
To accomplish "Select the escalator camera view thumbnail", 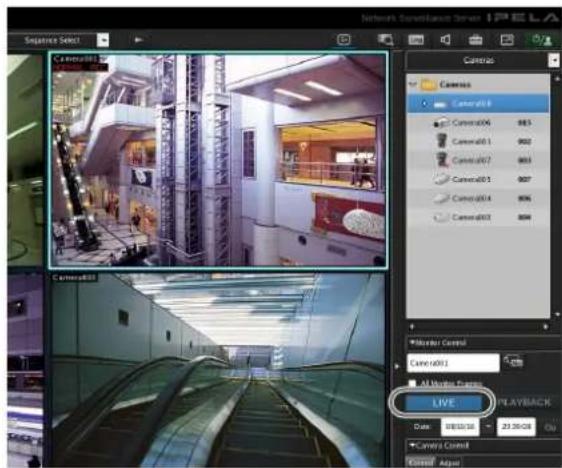I will click(x=217, y=369).
